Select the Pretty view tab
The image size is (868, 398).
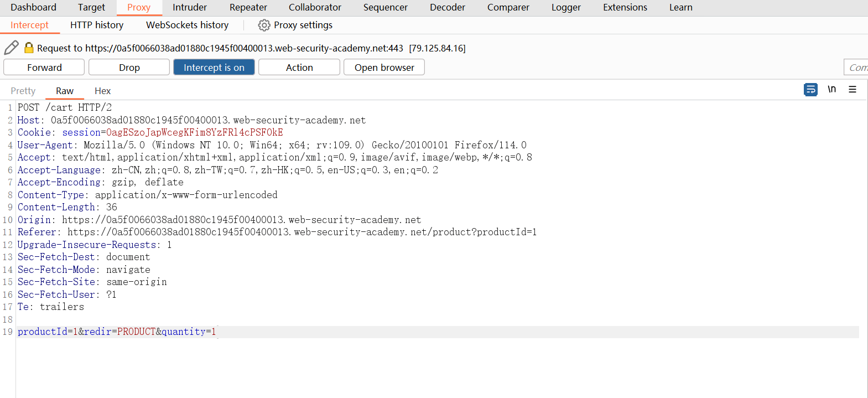[x=23, y=91]
